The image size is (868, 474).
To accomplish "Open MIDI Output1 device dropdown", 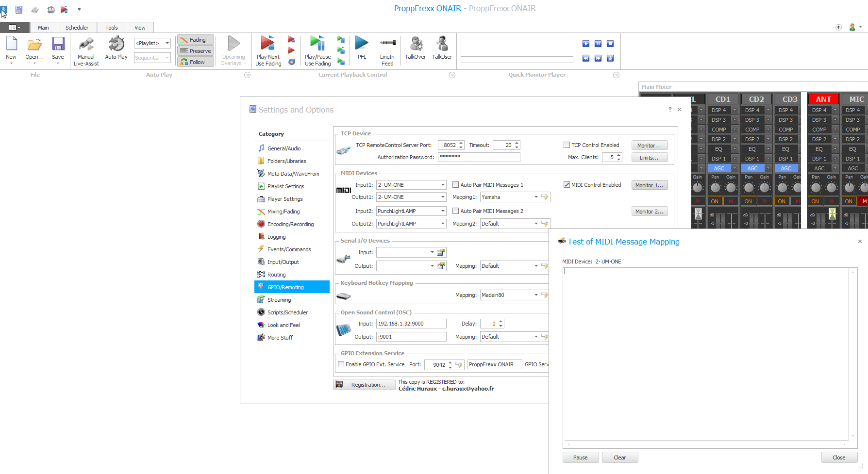I will tap(443, 197).
